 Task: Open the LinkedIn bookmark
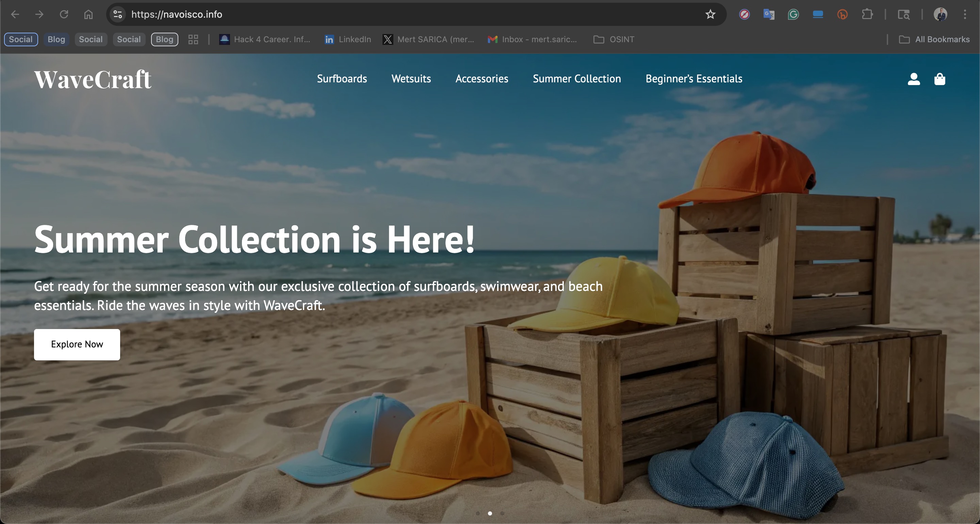tap(348, 39)
